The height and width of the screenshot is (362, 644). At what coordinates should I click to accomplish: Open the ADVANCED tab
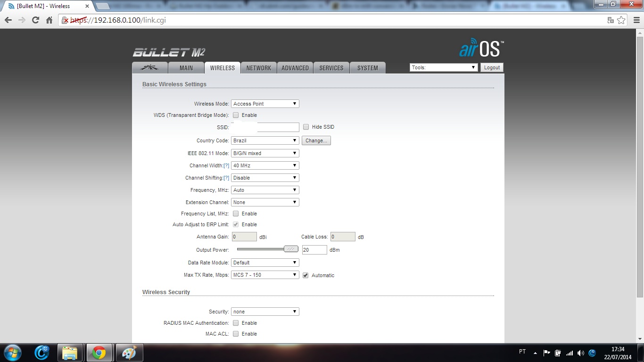(x=295, y=68)
